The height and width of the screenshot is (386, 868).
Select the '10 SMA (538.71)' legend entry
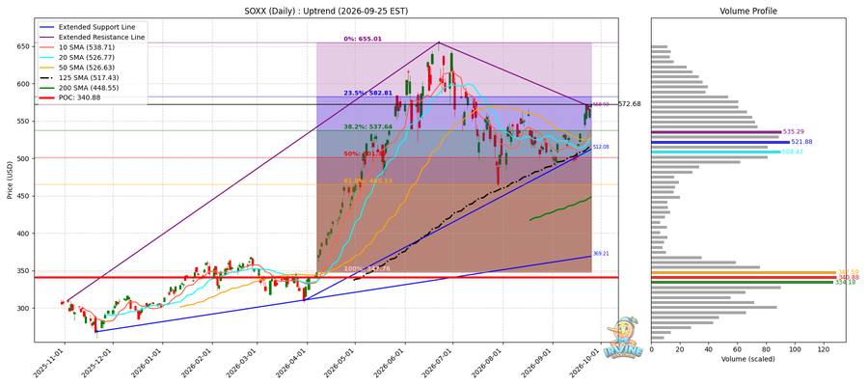tap(85, 46)
